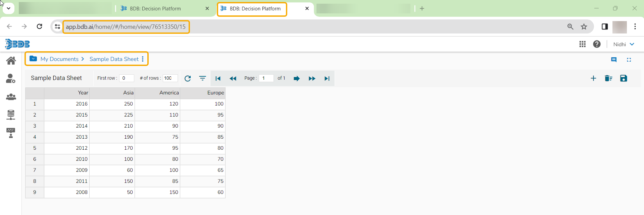
Task: Click the cell with year 2011
Action: pyautogui.click(x=67, y=181)
